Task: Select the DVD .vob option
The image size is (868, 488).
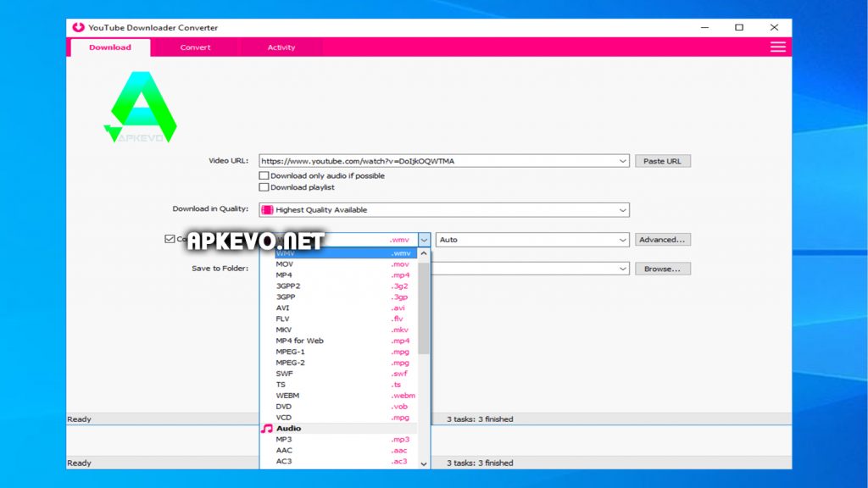Action: [x=339, y=407]
